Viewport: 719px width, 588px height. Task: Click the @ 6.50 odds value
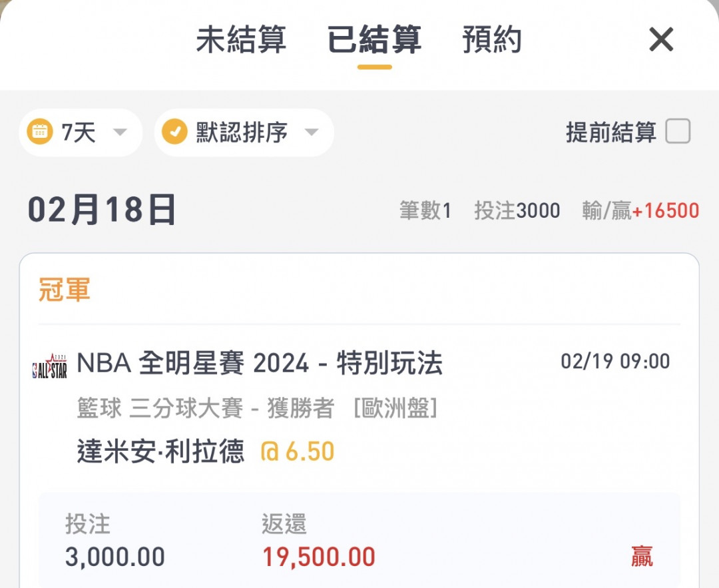297,451
